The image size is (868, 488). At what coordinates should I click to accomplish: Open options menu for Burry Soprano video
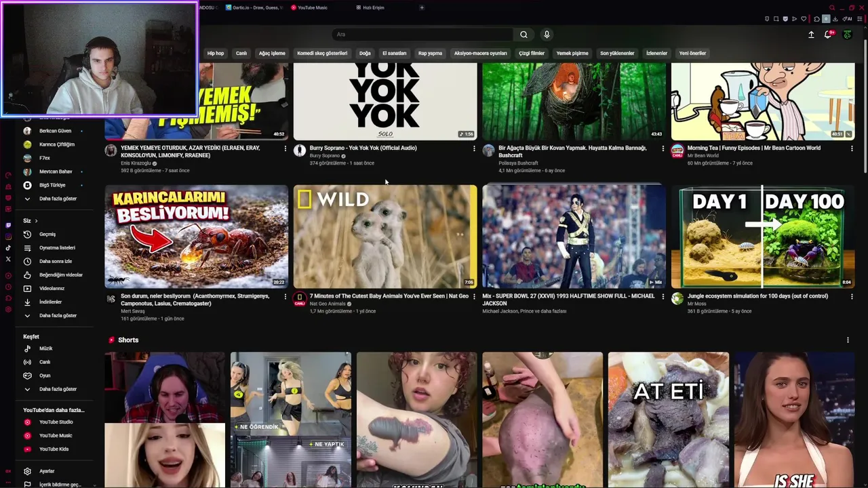[474, 148]
